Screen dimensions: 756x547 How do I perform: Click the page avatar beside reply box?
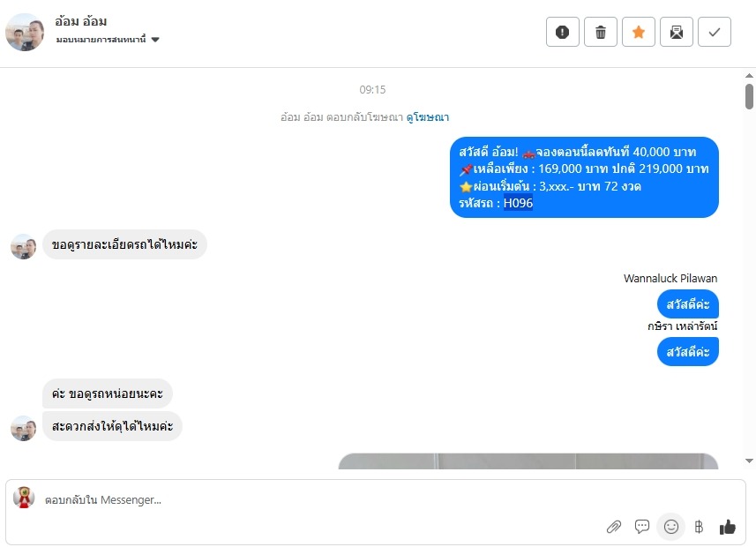coord(24,498)
